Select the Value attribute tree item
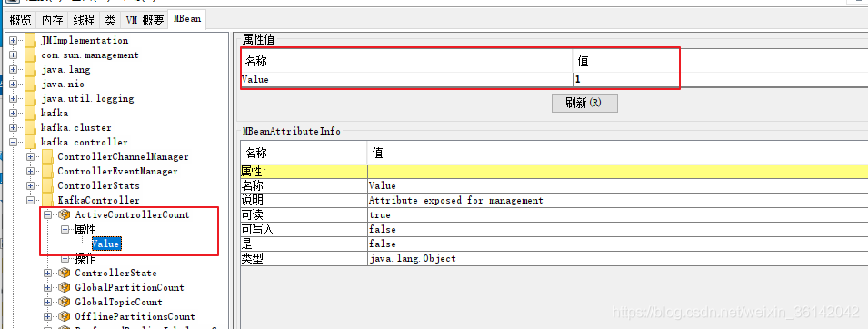Image resolution: width=868 pixels, height=329 pixels. point(106,244)
